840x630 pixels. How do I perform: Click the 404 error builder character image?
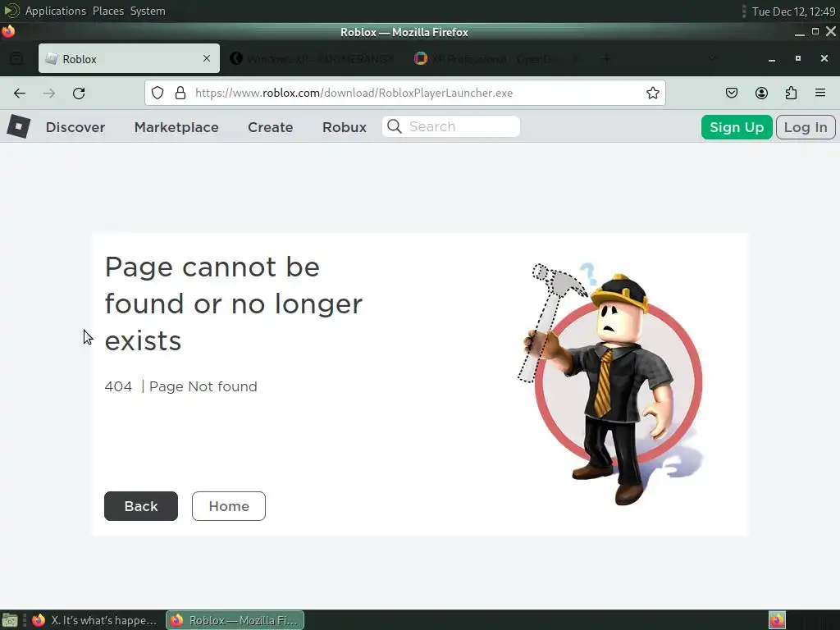pyautogui.click(x=610, y=384)
